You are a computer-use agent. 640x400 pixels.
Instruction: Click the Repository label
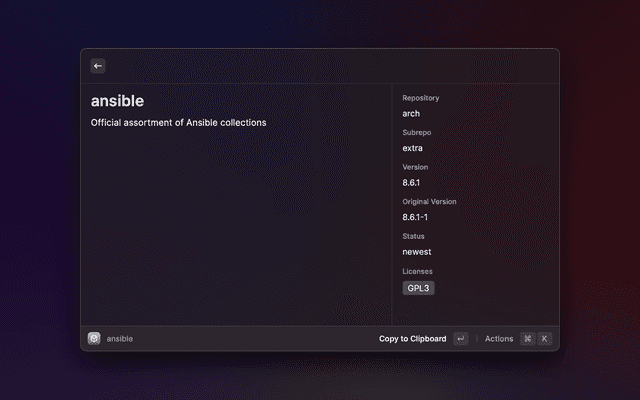[x=420, y=98]
